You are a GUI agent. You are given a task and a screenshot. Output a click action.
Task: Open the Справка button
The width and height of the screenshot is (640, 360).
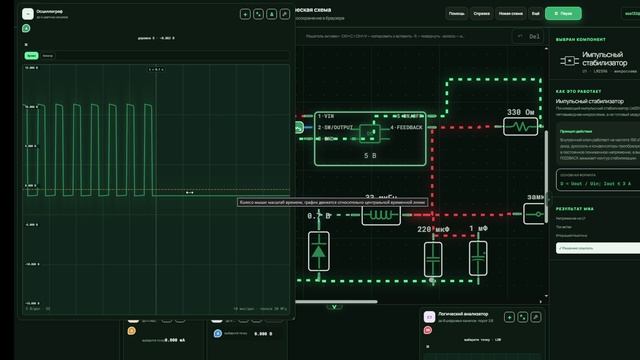(481, 13)
